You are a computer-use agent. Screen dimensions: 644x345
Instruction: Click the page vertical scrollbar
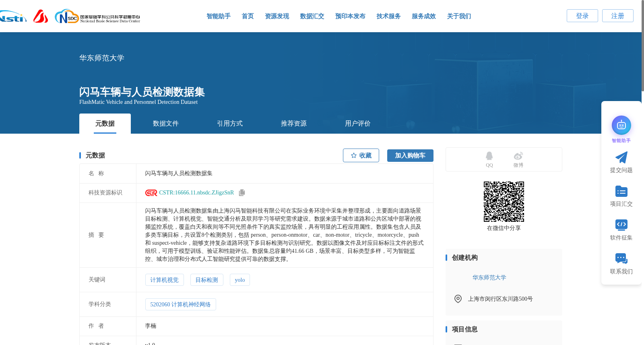642,45
